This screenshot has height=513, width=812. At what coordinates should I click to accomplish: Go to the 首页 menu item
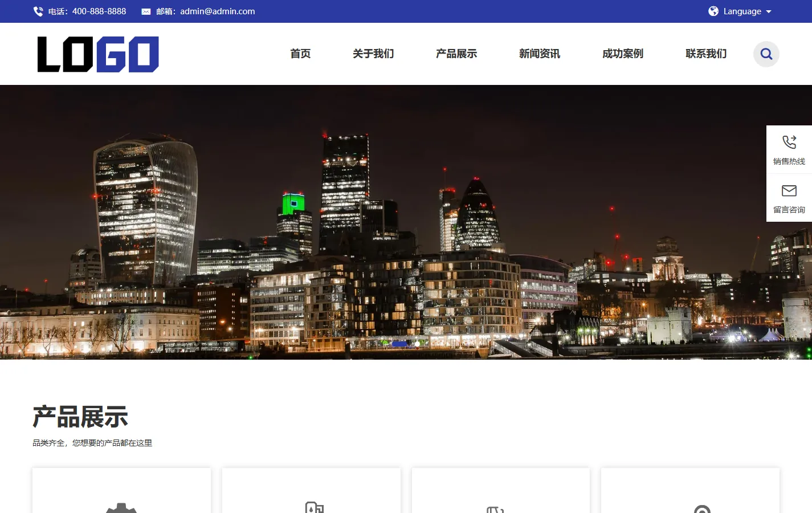click(300, 54)
